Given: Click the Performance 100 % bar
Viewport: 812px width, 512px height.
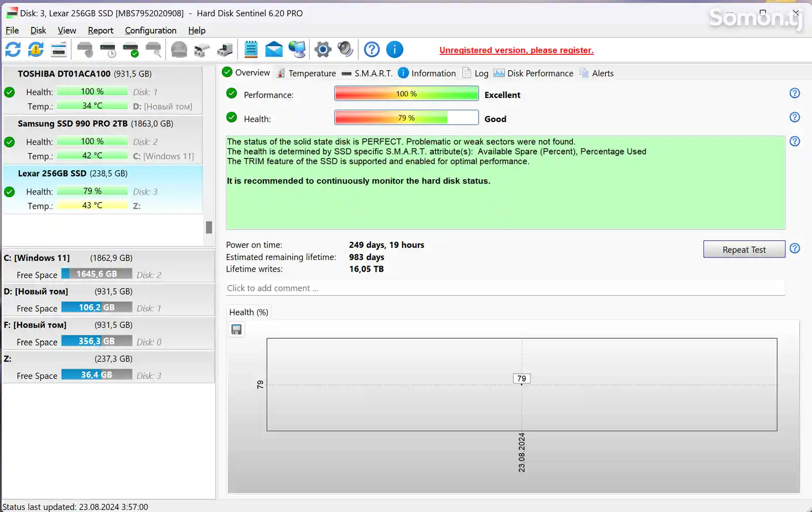Looking at the screenshot, I should click(407, 93).
